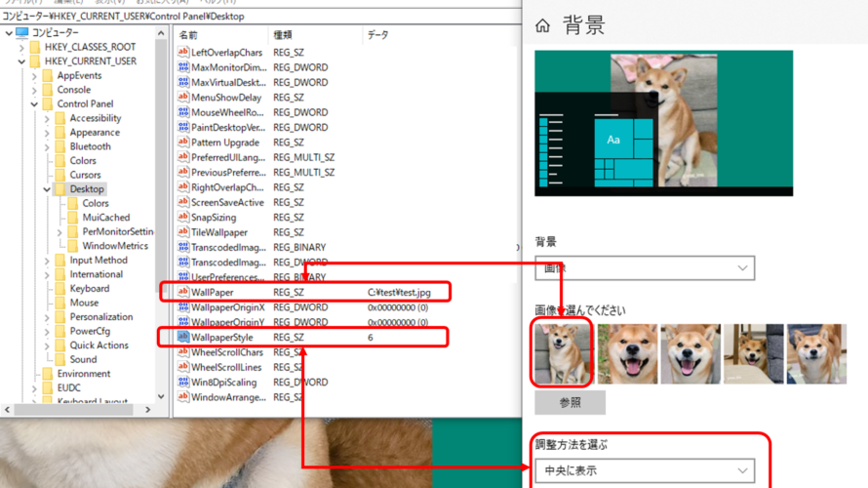Select the Cursors key

coord(85,175)
